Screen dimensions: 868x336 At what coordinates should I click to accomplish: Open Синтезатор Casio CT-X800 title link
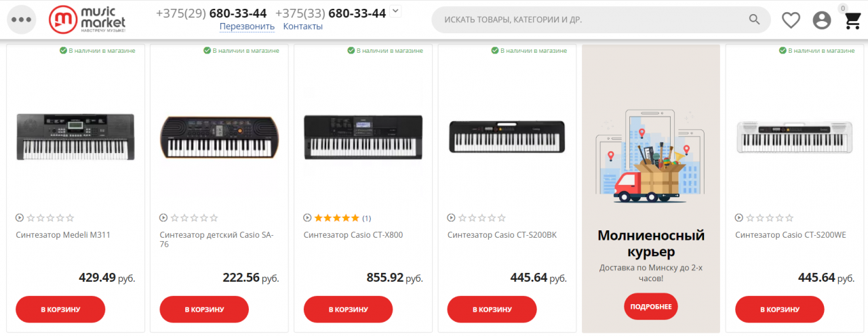click(x=353, y=235)
